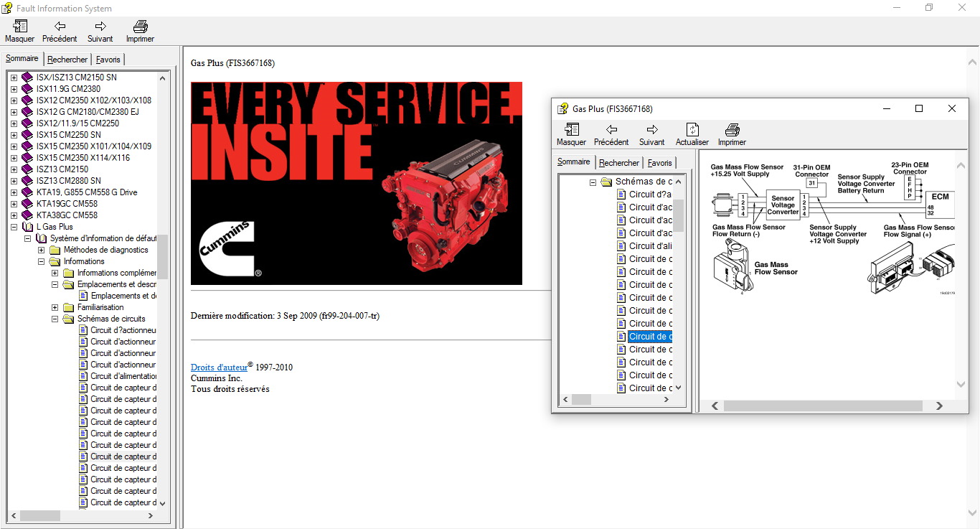Click the Schémas de c folder icon in Gas Plus window
Image resolution: width=980 pixels, height=529 pixels.
coord(606,182)
